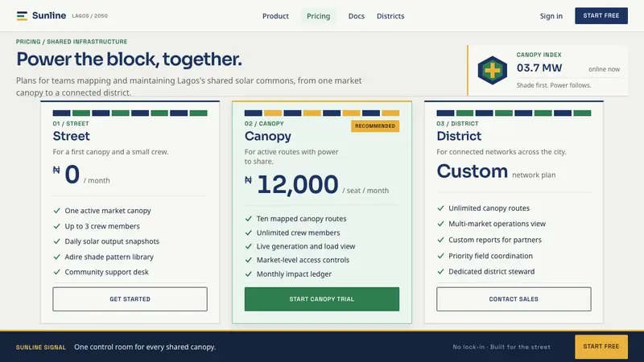Click the 'Custom' price text on District card
Image resolution: width=644 pixels, height=362 pixels.
pos(473,171)
